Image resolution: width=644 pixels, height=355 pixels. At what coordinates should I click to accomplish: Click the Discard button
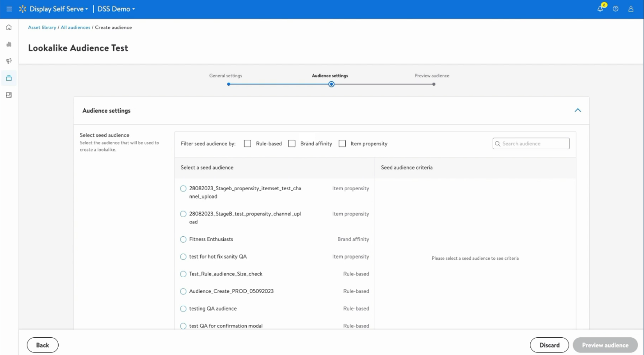(x=549, y=345)
